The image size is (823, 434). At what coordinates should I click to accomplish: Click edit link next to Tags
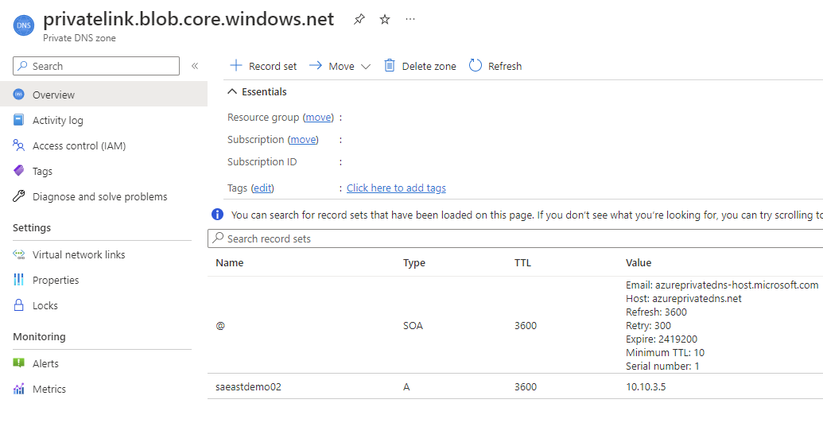262,188
